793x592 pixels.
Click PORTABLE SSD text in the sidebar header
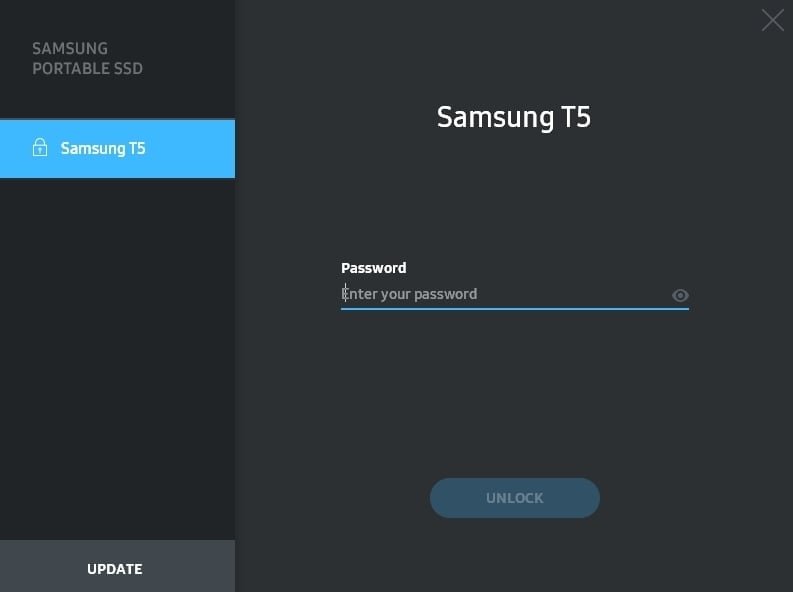(87, 68)
